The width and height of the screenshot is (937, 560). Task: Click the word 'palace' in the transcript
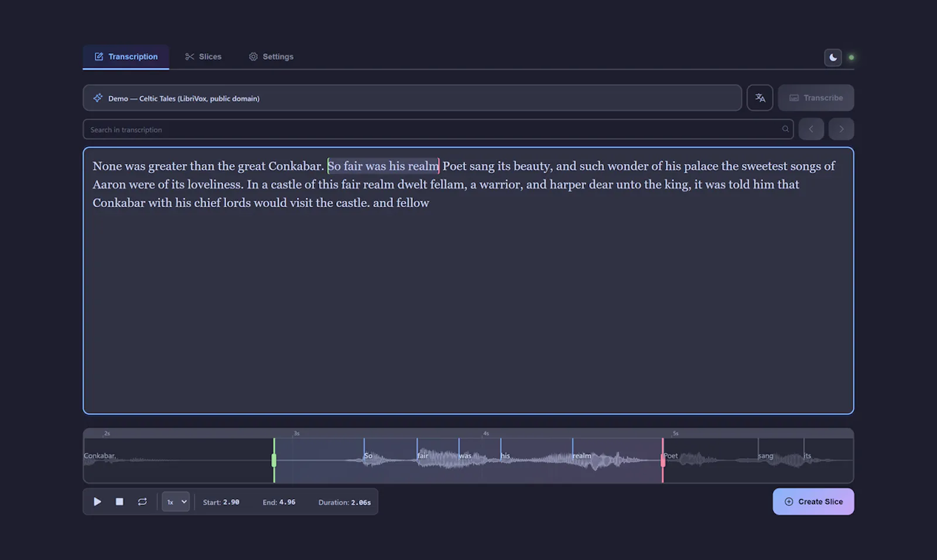(701, 166)
